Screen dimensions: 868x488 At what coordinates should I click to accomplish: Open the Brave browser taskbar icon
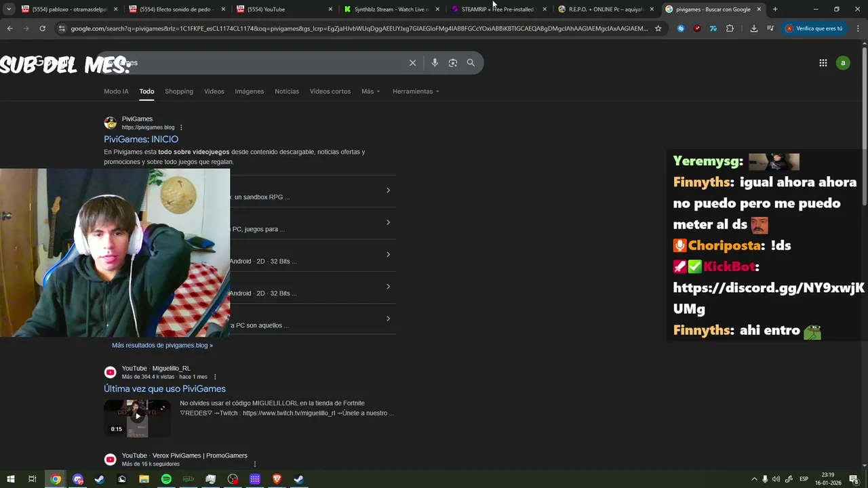coord(277,479)
